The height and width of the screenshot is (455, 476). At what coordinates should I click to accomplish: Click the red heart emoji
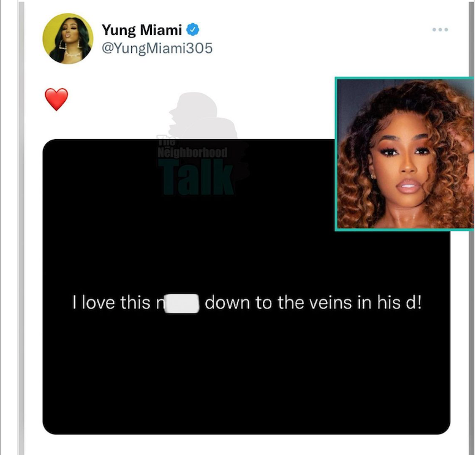coord(56,99)
